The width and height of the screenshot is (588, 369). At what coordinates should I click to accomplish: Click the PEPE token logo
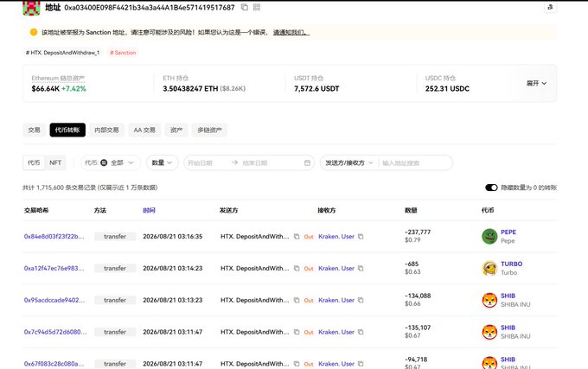489,237
